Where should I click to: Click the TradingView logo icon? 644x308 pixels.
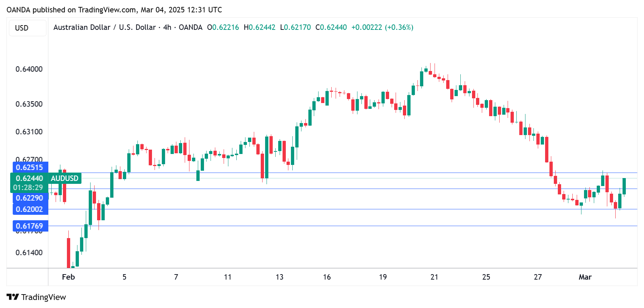click(13, 297)
